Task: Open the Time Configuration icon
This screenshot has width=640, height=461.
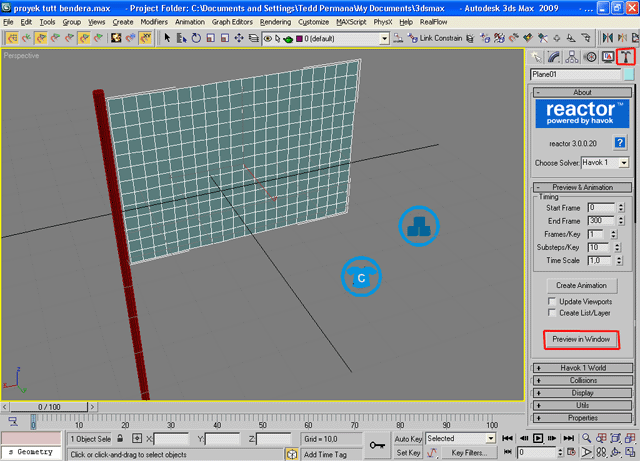Action: coord(572,452)
